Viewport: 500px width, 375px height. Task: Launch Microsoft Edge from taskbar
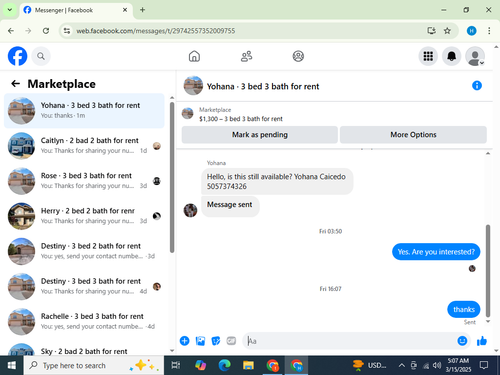(224, 365)
